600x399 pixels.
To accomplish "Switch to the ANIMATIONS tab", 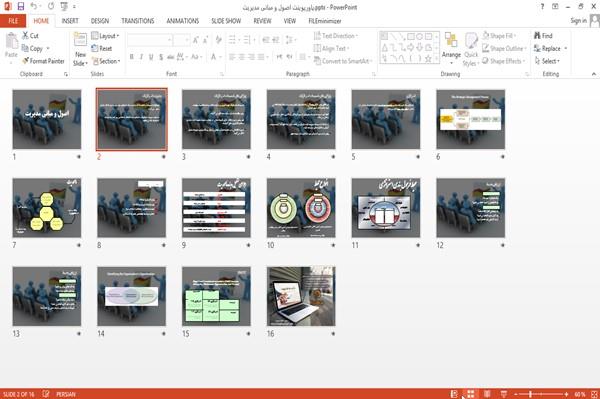I will pyautogui.click(x=183, y=21).
